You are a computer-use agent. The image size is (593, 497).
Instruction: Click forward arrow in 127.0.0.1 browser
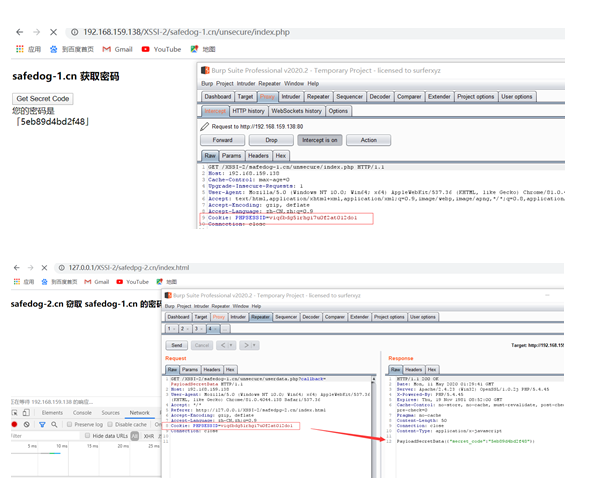(x=31, y=268)
